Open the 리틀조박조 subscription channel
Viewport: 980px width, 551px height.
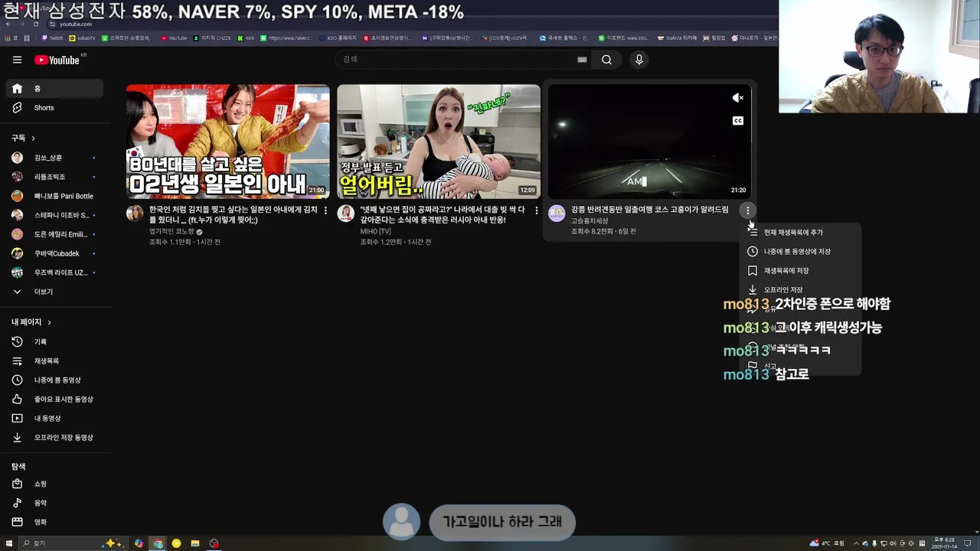point(54,177)
